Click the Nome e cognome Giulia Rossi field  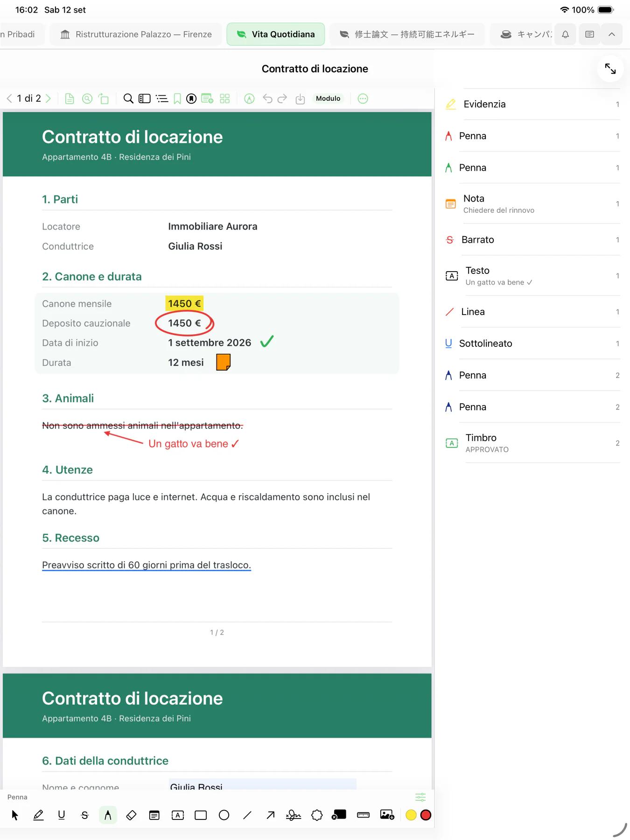tap(263, 784)
